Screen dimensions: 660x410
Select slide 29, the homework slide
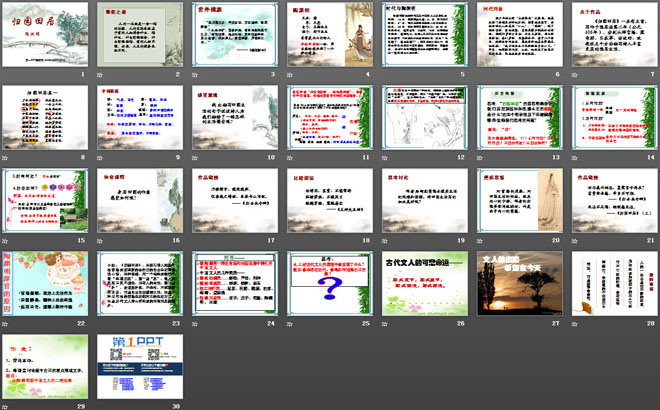45,366
